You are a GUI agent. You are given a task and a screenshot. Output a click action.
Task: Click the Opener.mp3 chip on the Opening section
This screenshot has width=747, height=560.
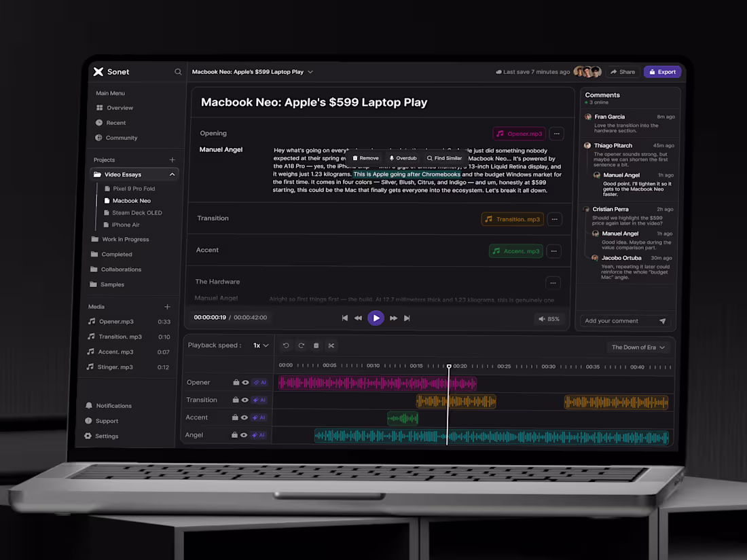click(x=519, y=134)
